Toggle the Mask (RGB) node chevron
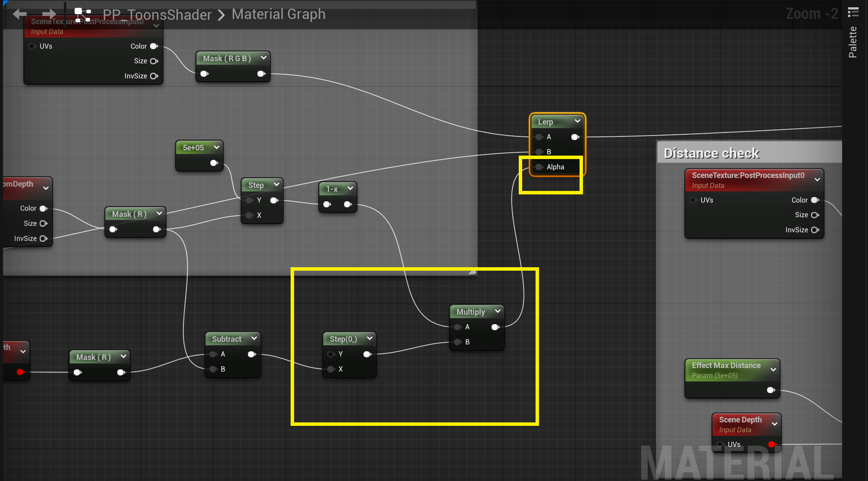The height and width of the screenshot is (481, 868). tap(263, 58)
